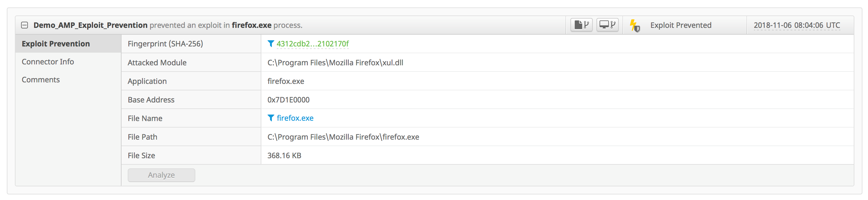Click the firefox.exe file name link
This screenshot has width=868, height=200.
coord(295,118)
